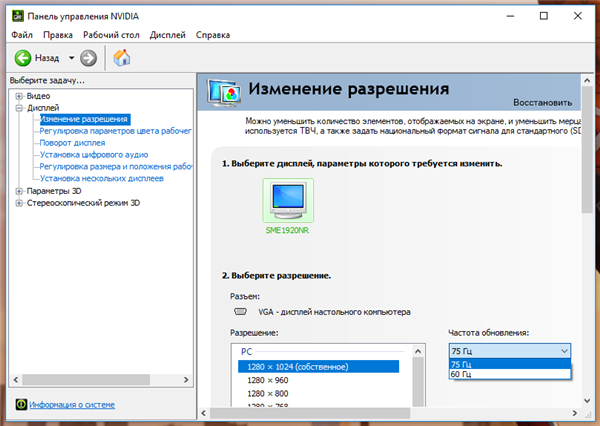Click the Параметры 3D tree label

click(x=54, y=191)
